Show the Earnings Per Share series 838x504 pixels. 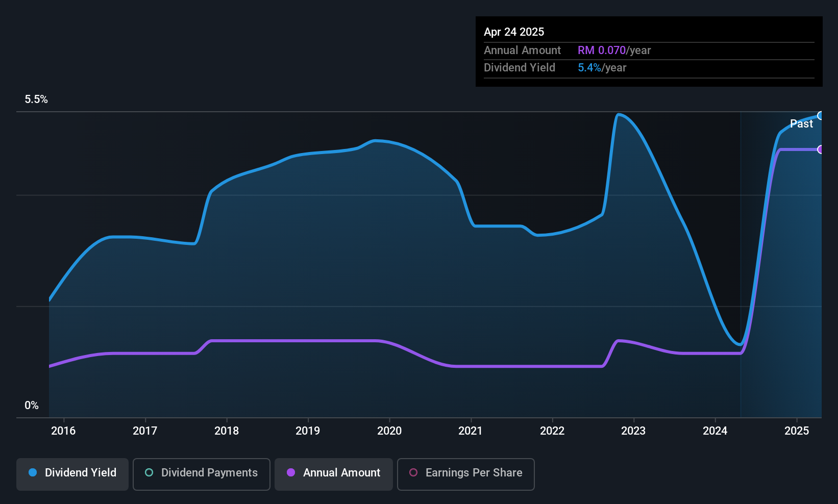[465, 474]
